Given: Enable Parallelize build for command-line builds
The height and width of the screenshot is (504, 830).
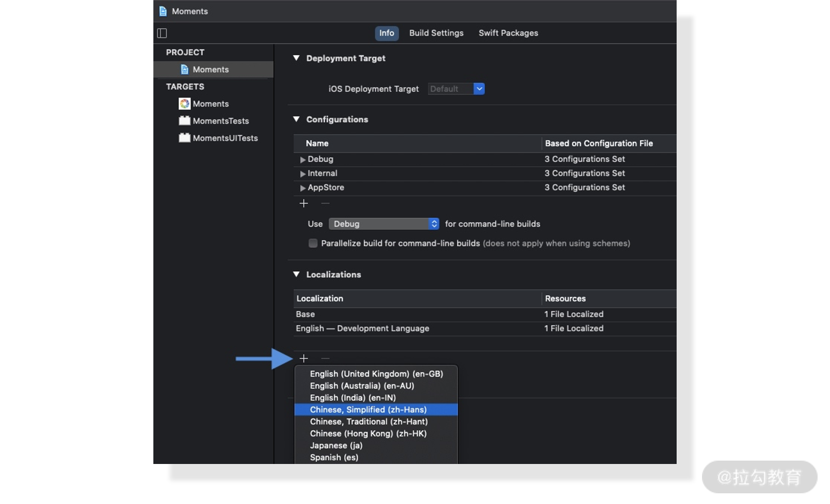Looking at the screenshot, I should pyautogui.click(x=313, y=244).
